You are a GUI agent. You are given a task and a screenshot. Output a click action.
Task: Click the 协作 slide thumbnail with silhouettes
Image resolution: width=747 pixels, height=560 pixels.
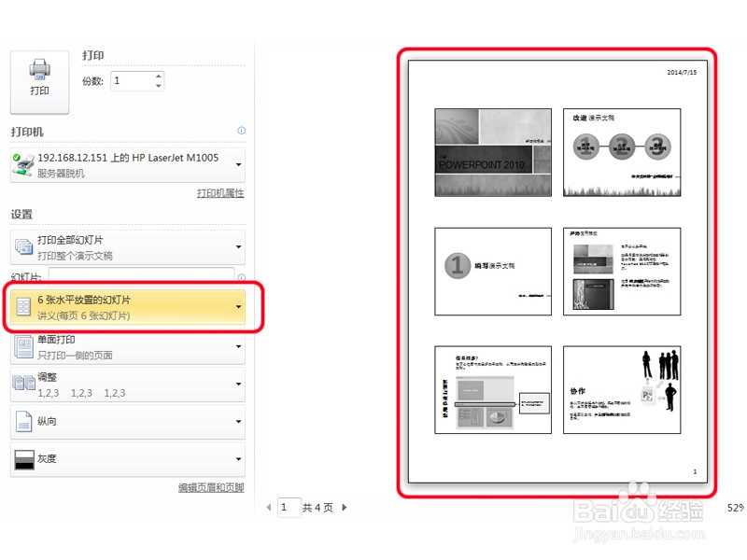tap(622, 390)
